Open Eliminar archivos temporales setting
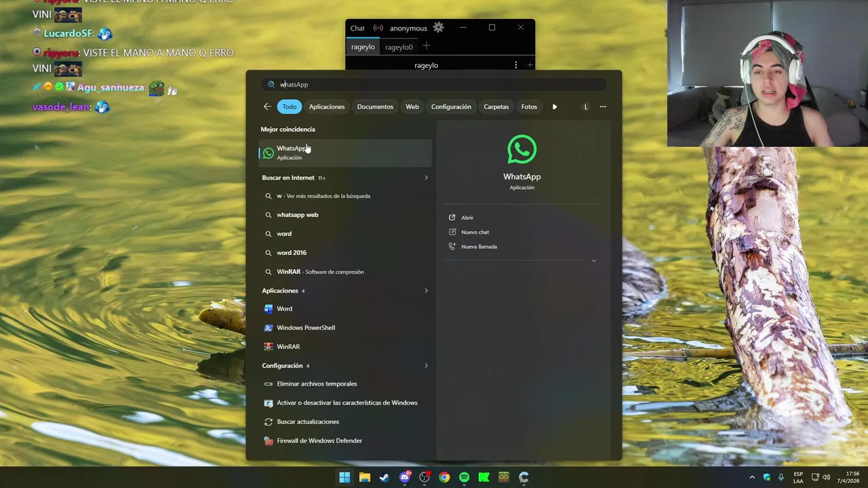Viewport: 868px width, 488px height. pos(345,384)
